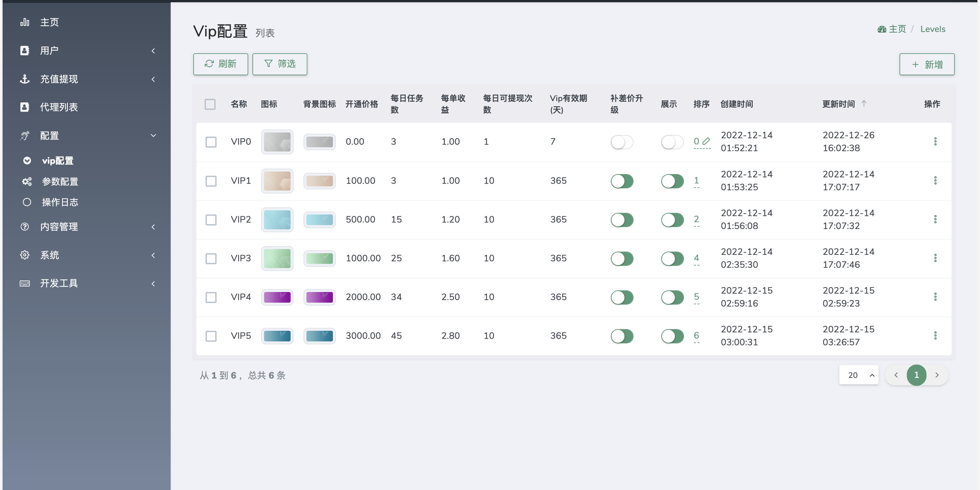Click the gear icon next to 系统
The width and height of the screenshot is (980, 490).
click(25, 255)
